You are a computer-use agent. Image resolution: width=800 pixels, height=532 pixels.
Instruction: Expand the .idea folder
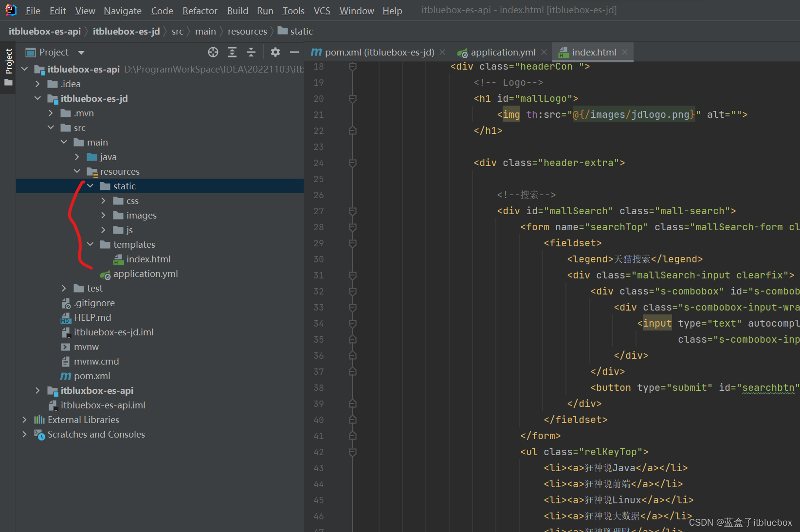point(37,84)
